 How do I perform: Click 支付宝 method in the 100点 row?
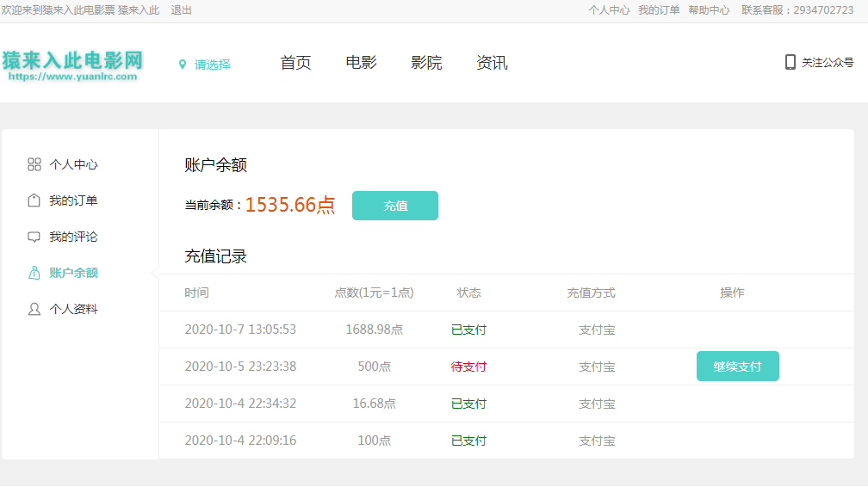[x=597, y=441]
